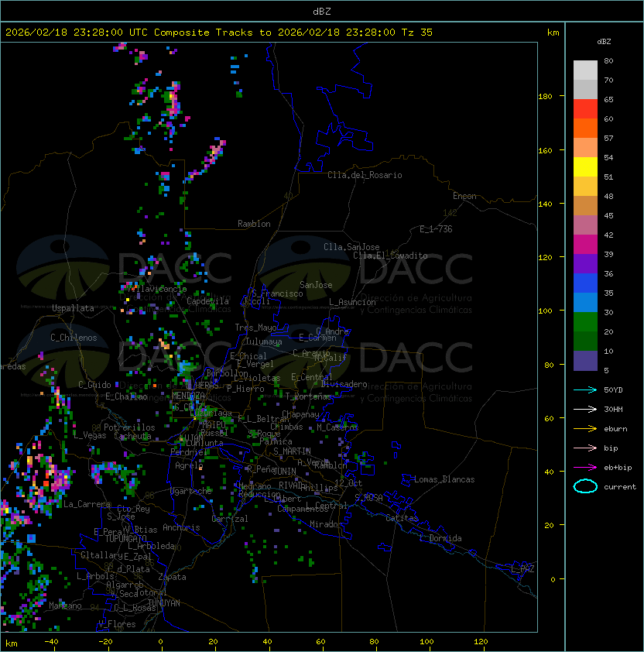Viewport: 644px width, 652px height.
Task: Select the yellow 54 dBZ legend swatch
Action: click(x=585, y=167)
